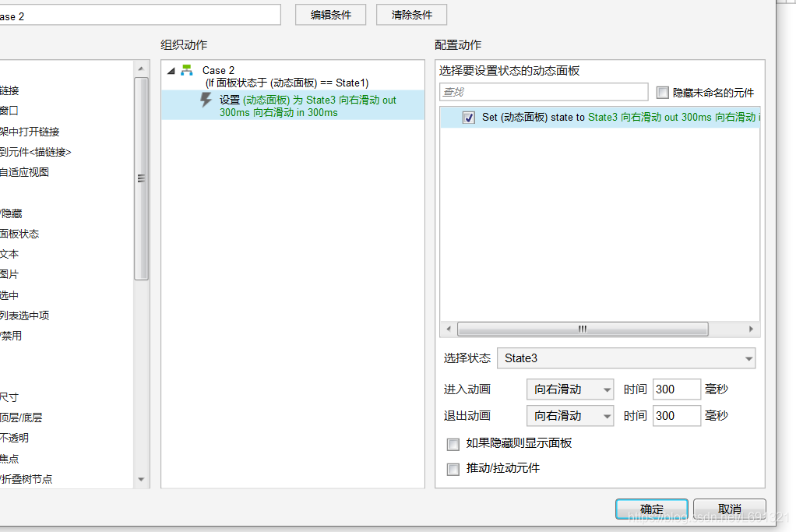The height and width of the screenshot is (532, 796).
Task: Select 自适应视图 action in left list
Action: point(24,172)
